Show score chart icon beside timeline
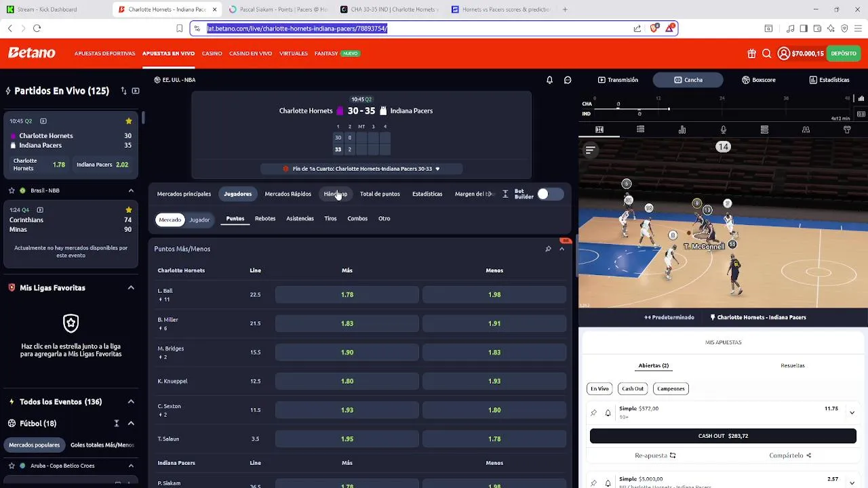Image resolution: width=868 pixels, height=488 pixels. (861, 98)
